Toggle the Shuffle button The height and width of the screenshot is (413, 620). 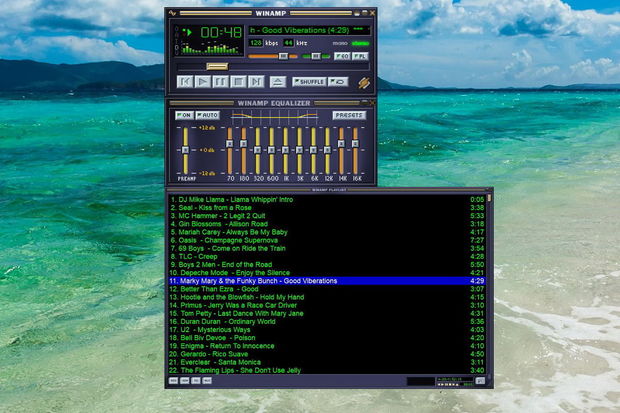(x=309, y=81)
